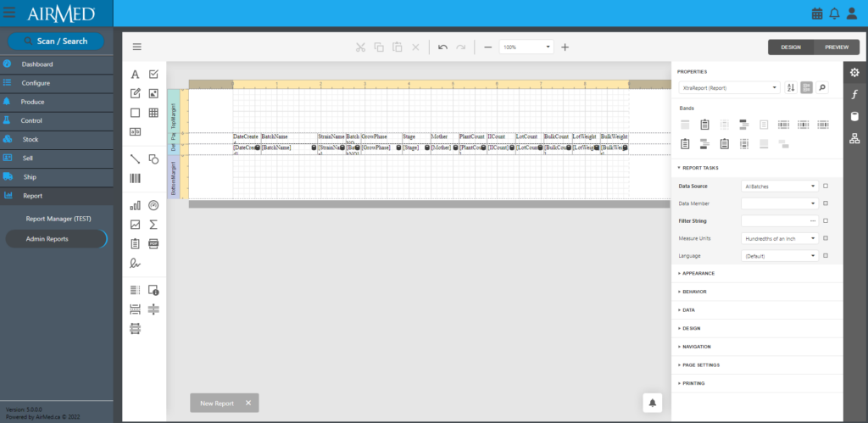This screenshot has width=868, height=423.
Task: Open the Field List database panel
Action: tap(854, 116)
